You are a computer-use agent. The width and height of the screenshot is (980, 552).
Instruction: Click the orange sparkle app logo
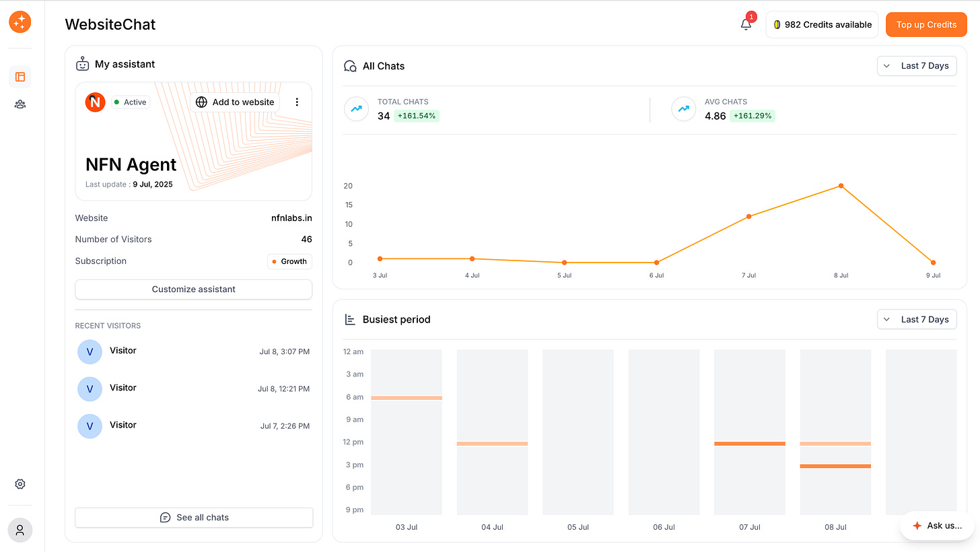coord(20,22)
